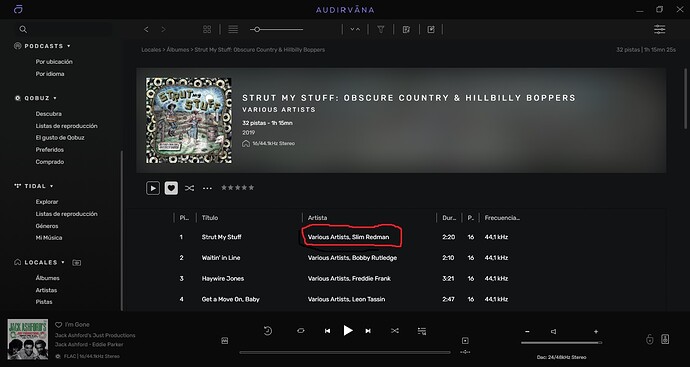This screenshot has width=690, height=367.
Task: Select track Haywire Jones
Action: 223,279
